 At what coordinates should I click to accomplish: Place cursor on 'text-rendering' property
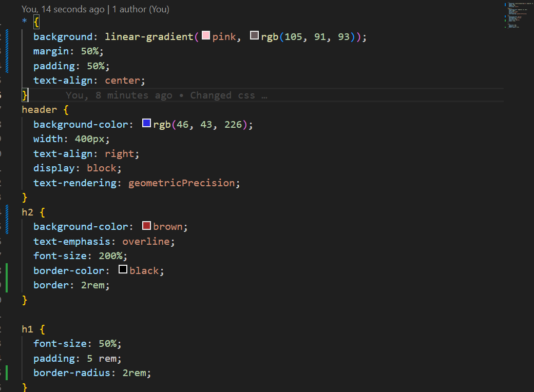pos(75,183)
